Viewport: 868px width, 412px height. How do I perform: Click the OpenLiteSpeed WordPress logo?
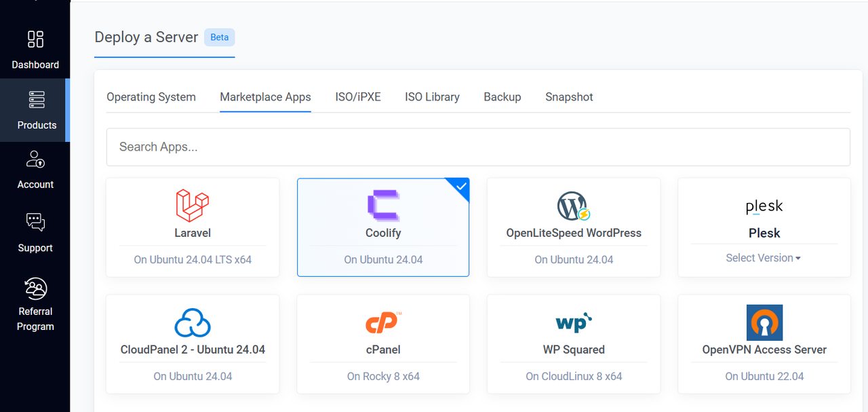[574, 206]
